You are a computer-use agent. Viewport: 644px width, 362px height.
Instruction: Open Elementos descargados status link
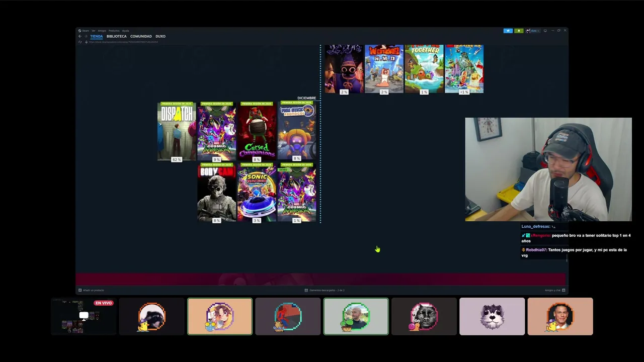click(327, 290)
